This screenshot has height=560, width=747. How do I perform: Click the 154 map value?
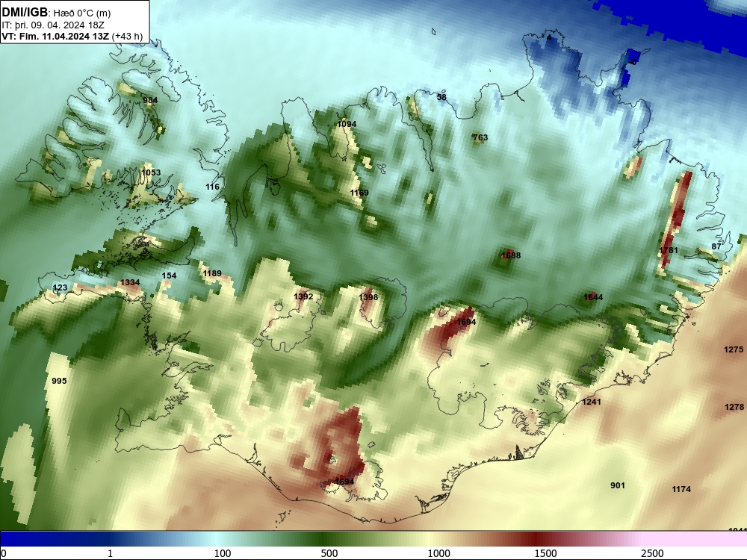[x=169, y=276]
